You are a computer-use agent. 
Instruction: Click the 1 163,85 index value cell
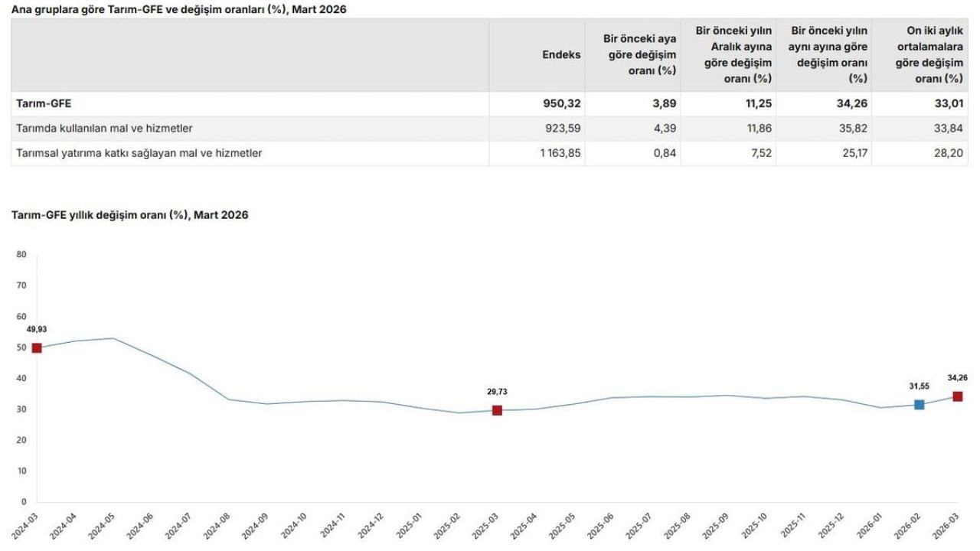(x=558, y=152)
